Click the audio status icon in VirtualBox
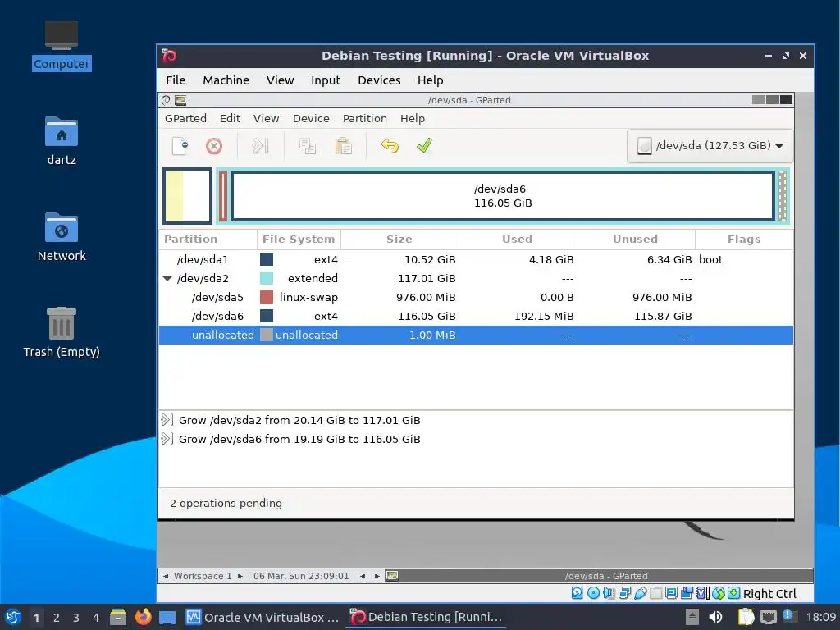The height and width of the screenshot is (630, 840). [609, 593]
